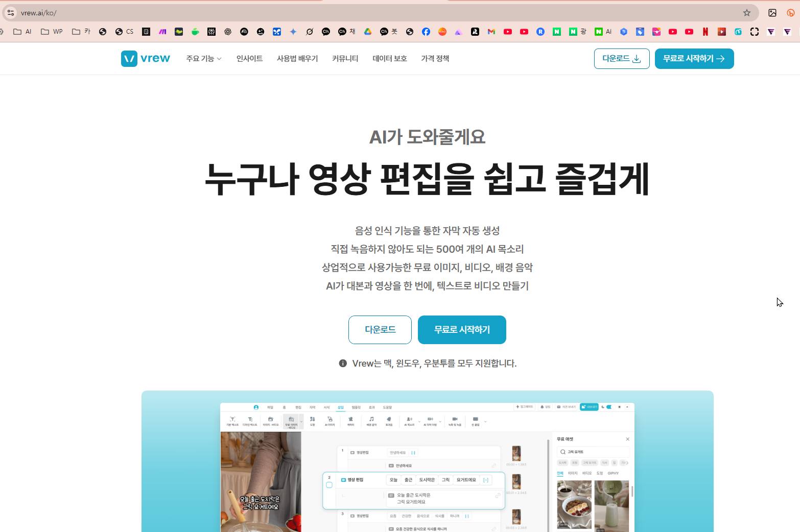Open the 카 bookmarks folder
The image size is (800, 532).
[81, 32]
